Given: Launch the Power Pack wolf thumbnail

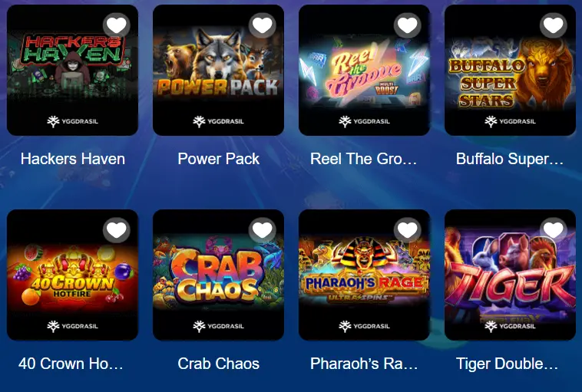Looking at the screenshot, I should coord(218,70).
